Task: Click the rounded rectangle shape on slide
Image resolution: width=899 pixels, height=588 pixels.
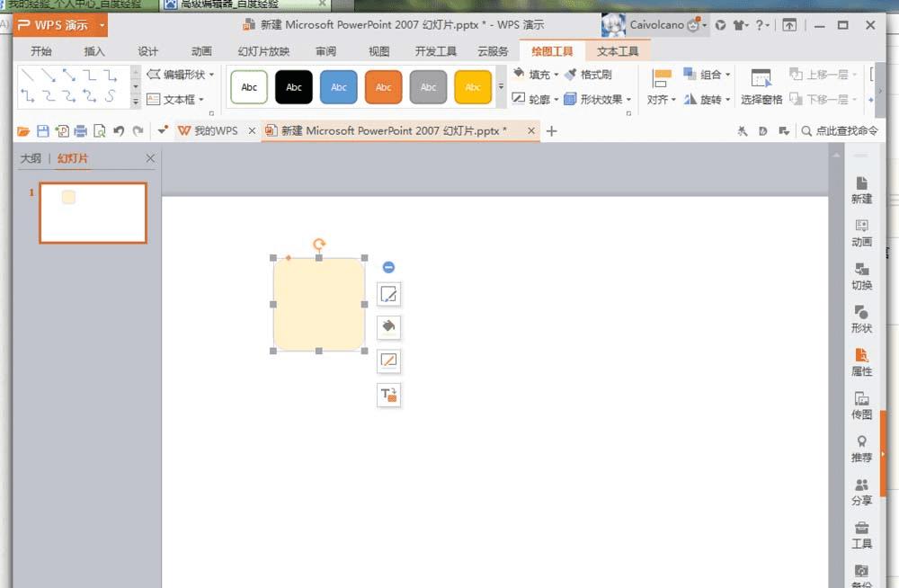Action: point(319,305)
